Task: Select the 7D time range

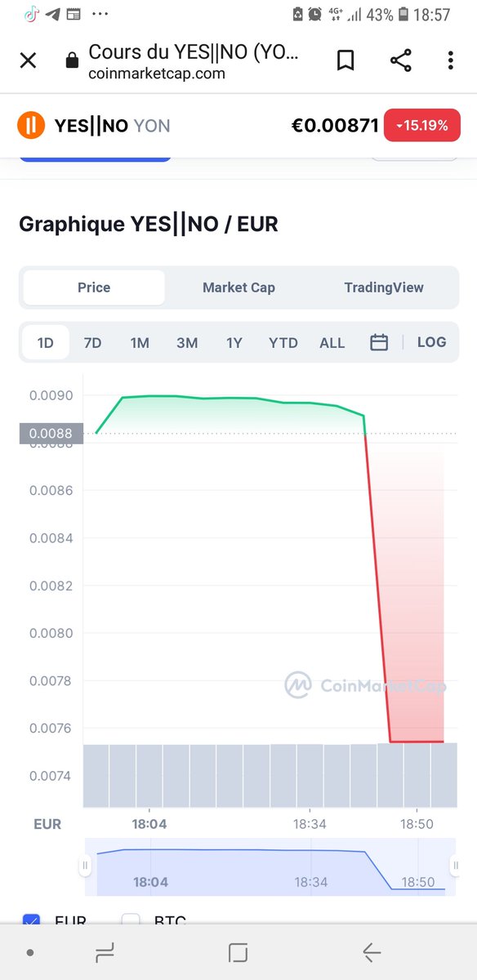Action: pyautogui.click(x=92, y=343)
